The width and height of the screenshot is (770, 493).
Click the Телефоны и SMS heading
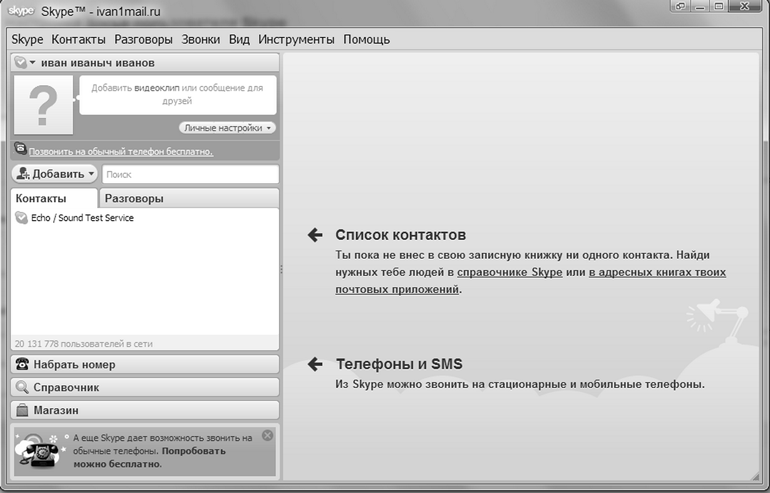pyautogui.click(x=399, y=364)
